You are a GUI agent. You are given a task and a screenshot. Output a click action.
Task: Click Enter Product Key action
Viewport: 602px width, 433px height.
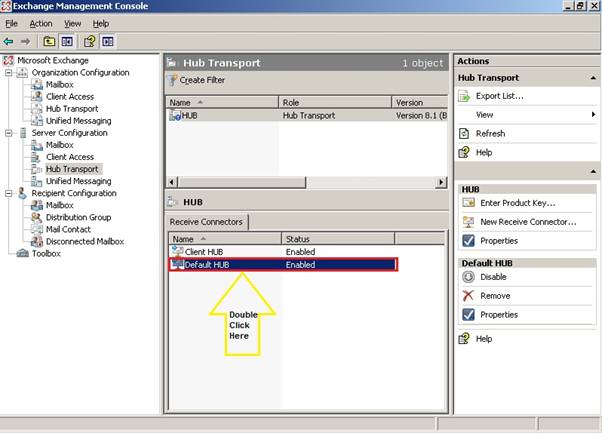[x=518, y=203]
